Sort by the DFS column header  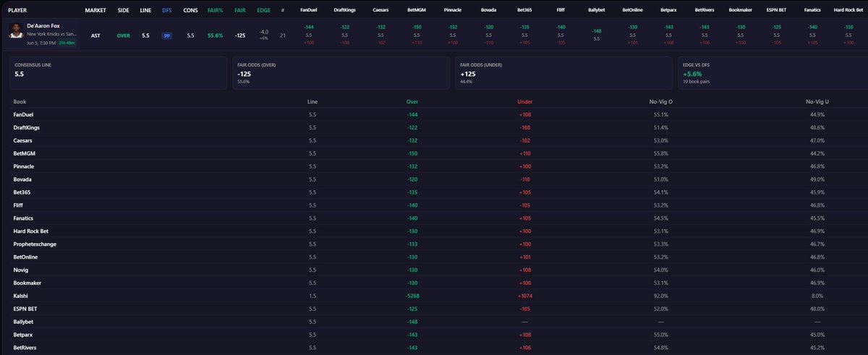[167, 11]
